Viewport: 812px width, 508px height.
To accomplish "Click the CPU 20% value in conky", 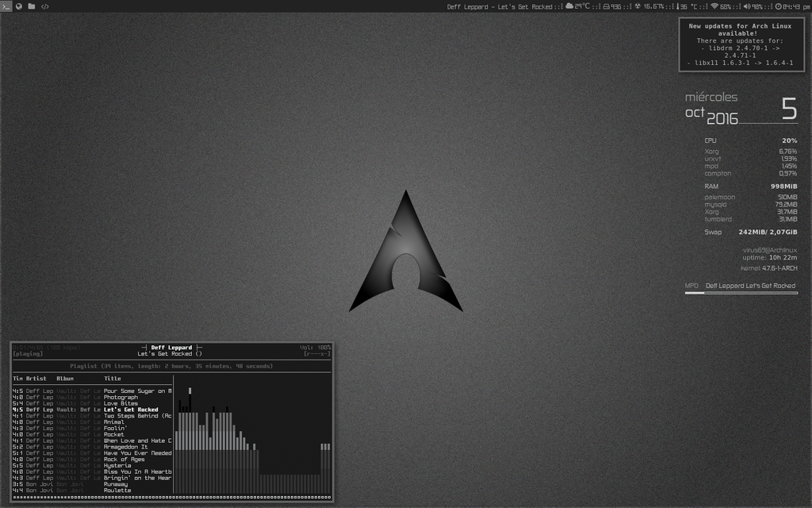I will (x=789, y=140).
